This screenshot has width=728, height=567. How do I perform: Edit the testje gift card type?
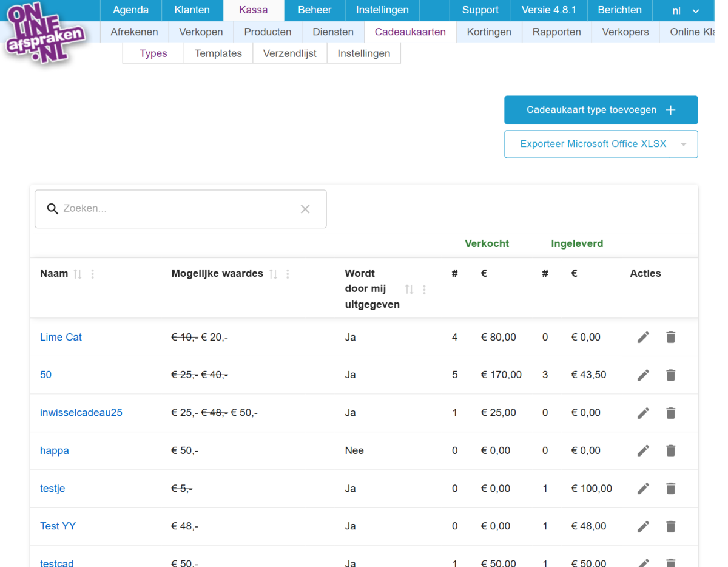[x=643, y=488]
